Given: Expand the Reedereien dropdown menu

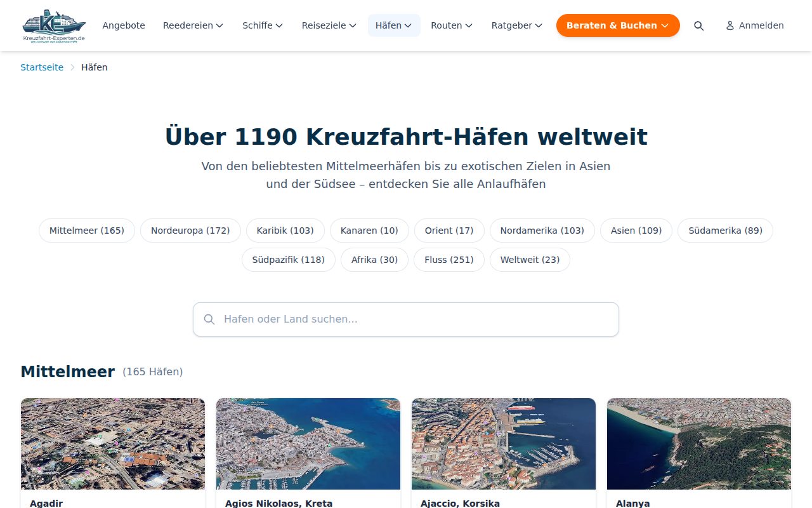Looking at the screenshot, I should (x=193, y=25).
